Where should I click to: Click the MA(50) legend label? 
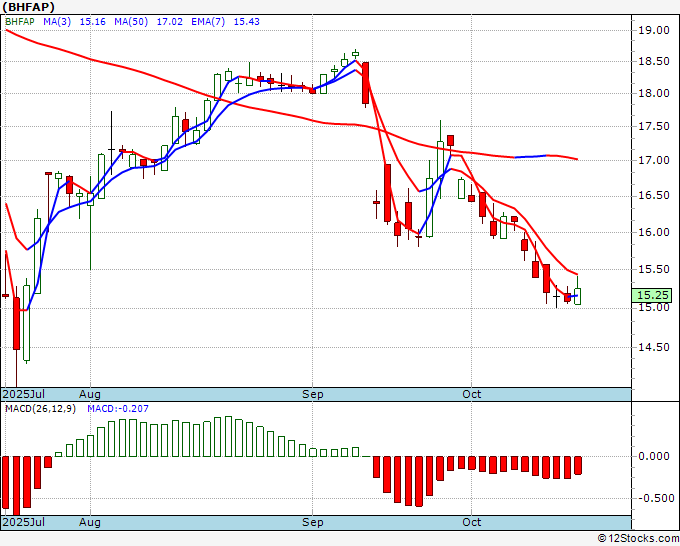[x=131, y=21]
